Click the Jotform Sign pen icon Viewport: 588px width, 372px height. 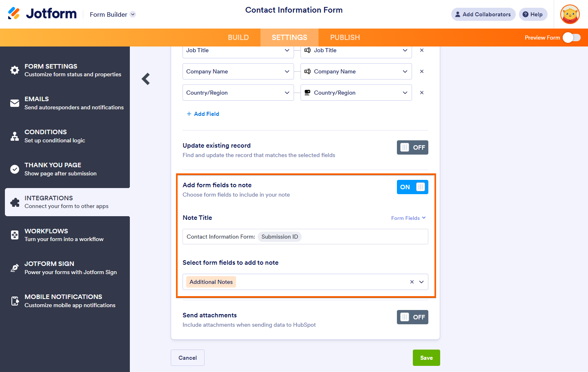point(15,268)
